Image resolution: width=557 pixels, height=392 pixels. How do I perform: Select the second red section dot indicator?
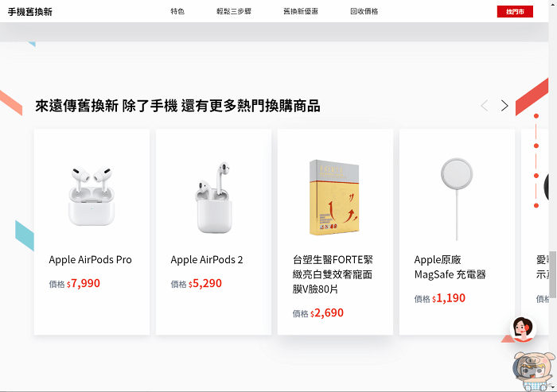(536, 146)
